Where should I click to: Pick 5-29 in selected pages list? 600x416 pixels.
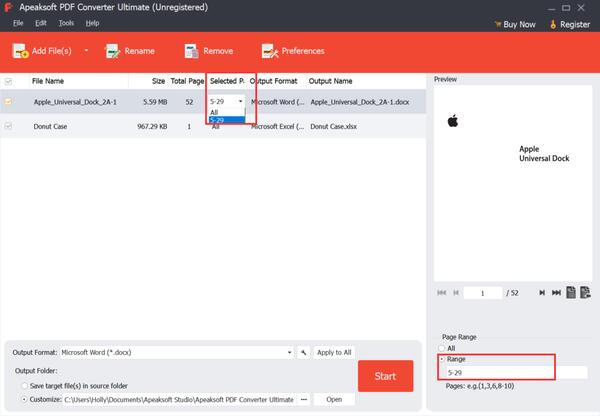click(x=218, y=120)
